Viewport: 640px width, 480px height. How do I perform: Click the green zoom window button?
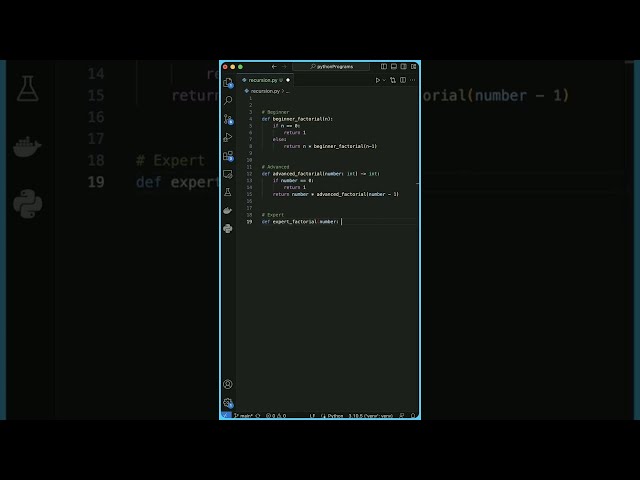pos(240,67)
